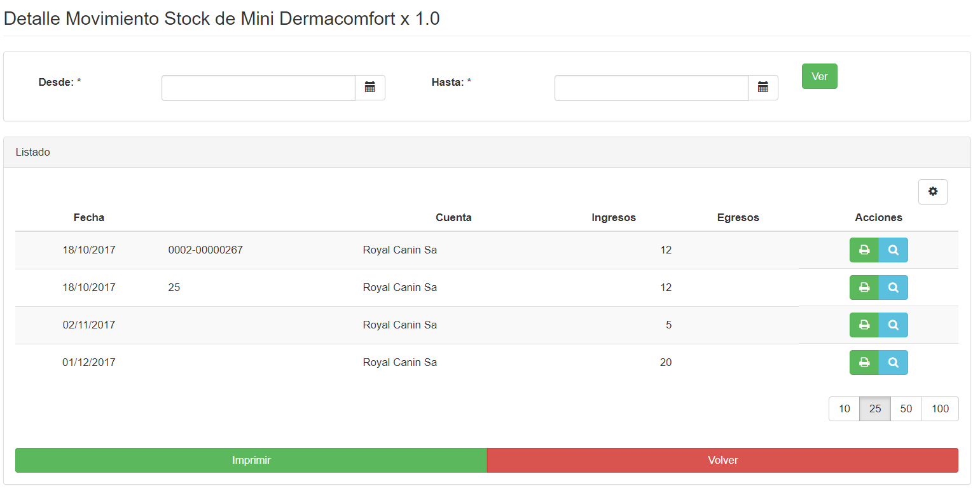Viewport: 980px width, 493px height.
Task: Sort by the Fecha column header
Action: click(x=89, y=217)
